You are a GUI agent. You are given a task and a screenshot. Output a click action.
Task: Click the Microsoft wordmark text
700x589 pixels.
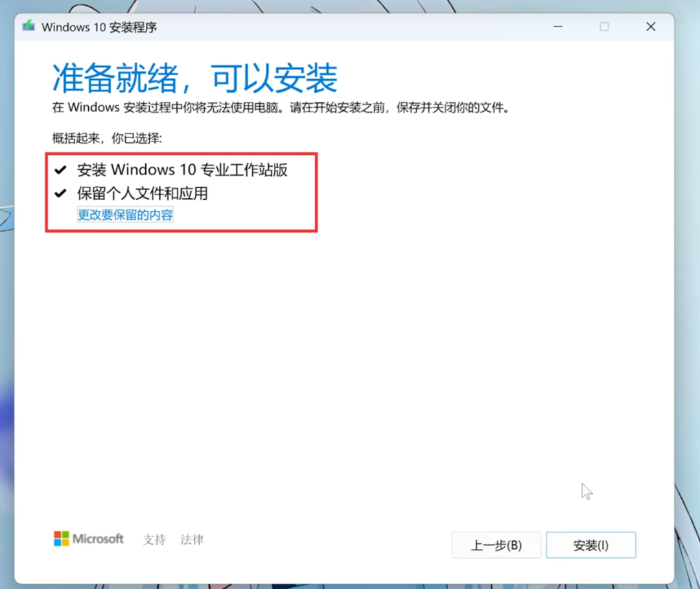[98, 539]
